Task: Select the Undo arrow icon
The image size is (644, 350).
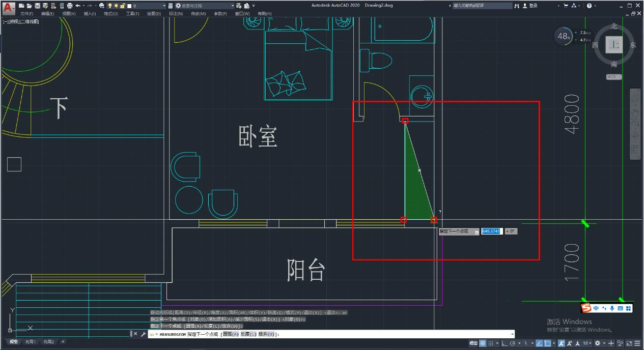Action: (x=77, y=6)
